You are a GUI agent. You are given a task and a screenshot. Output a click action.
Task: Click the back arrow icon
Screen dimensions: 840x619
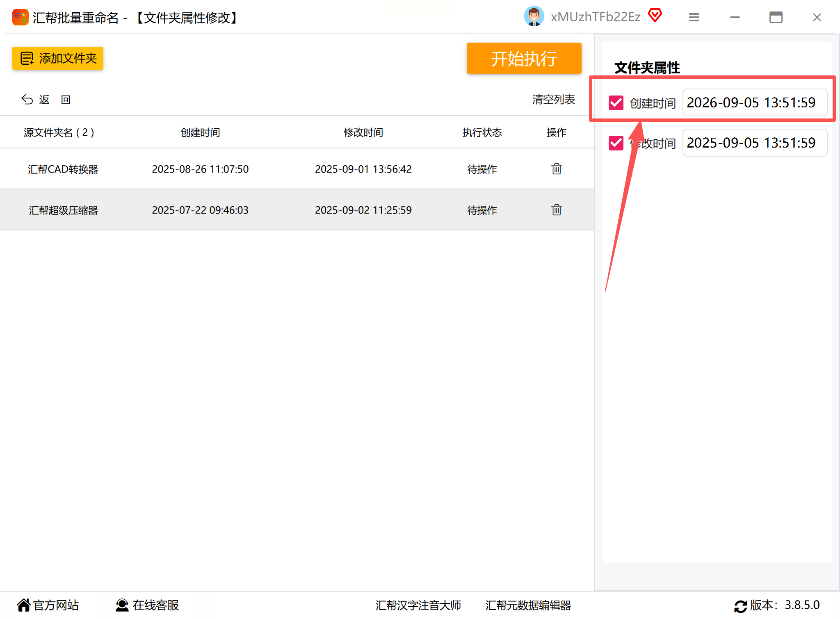27,100
